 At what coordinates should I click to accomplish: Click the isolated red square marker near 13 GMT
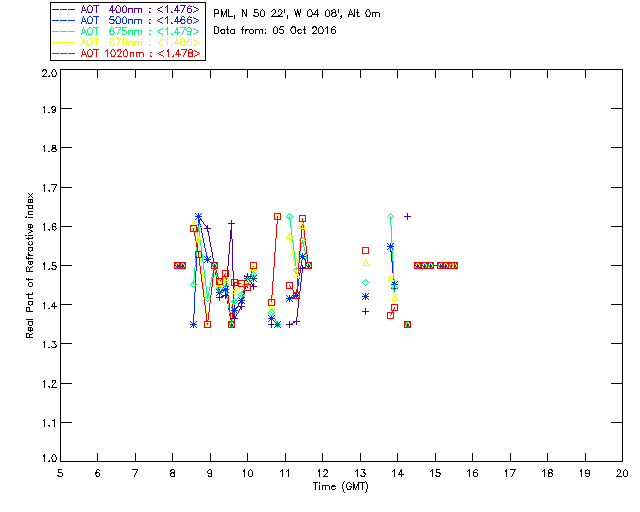click(365, 250)
